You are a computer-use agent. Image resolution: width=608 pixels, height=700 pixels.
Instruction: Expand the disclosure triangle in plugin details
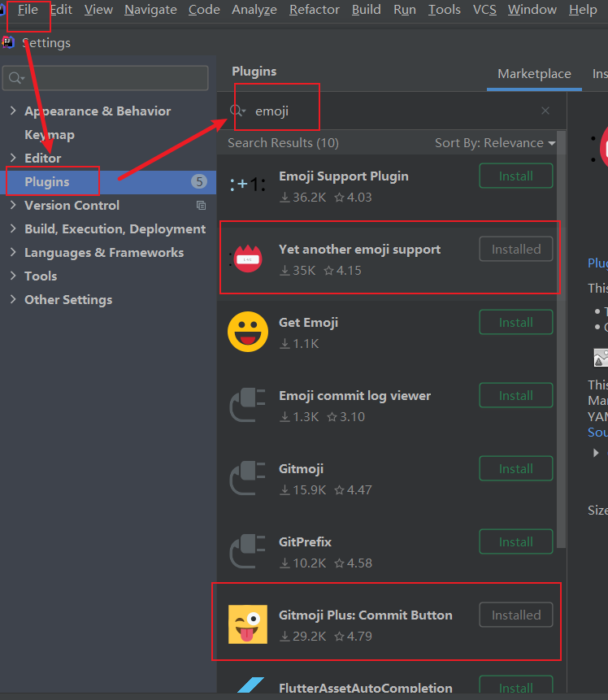596,453
